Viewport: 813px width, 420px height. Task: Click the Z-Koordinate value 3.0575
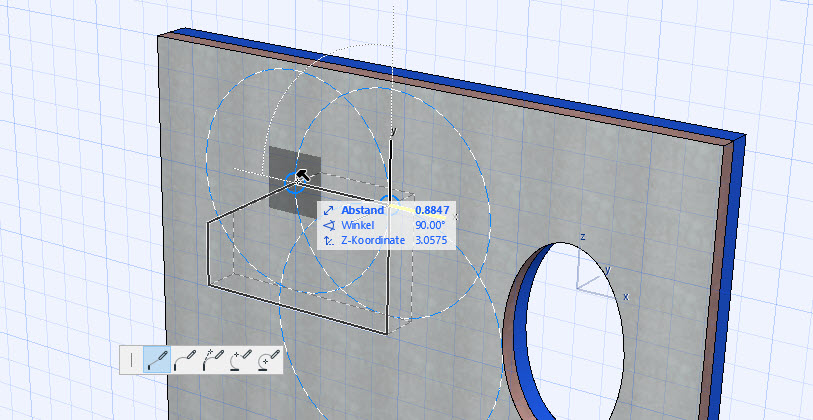[430, 241]
